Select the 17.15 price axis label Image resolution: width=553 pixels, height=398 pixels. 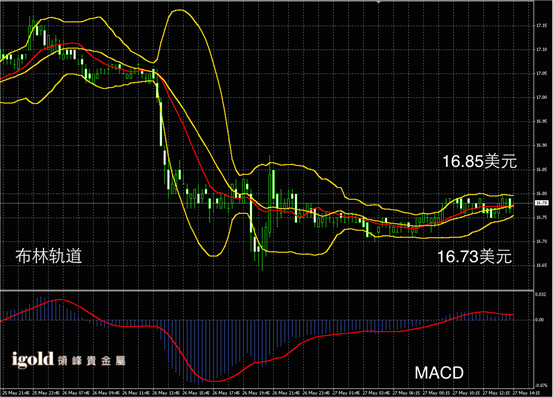pos(541,26)
